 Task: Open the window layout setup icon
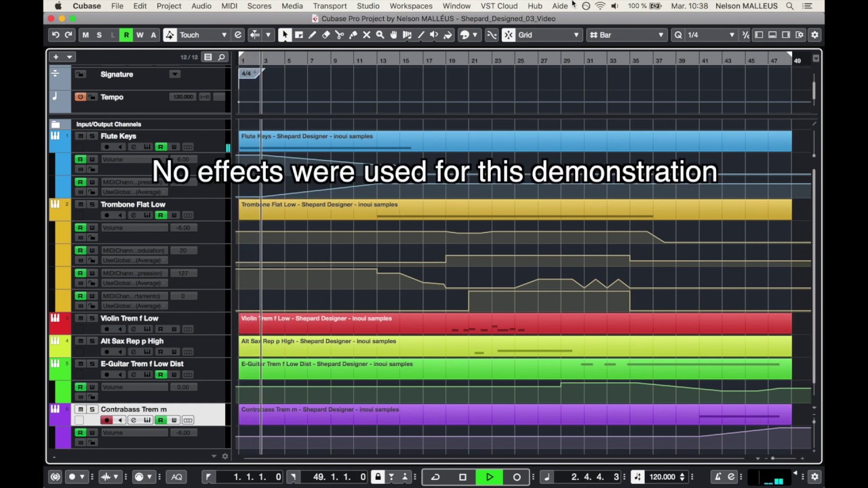click(800, 35)
